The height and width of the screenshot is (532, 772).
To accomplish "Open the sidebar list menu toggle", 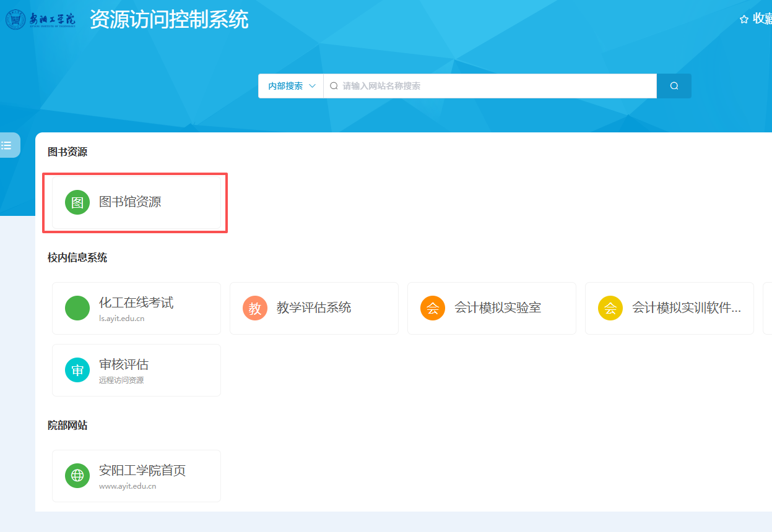I will tap(7, 145).
